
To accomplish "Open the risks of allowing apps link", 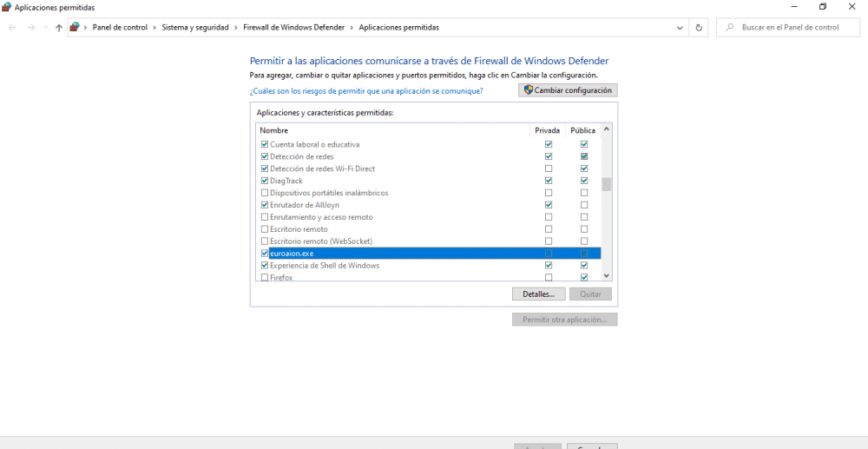I will (366, 90).
